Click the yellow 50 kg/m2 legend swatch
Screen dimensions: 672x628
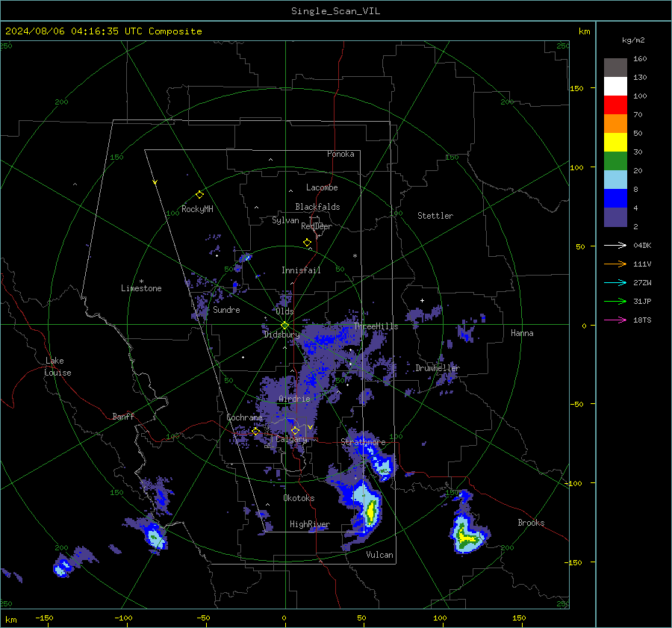click(615, 143)
